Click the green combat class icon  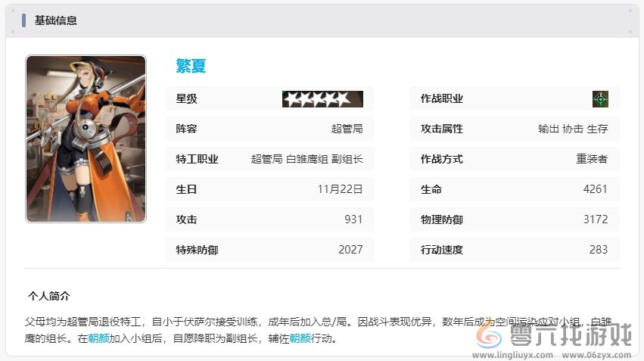coord(600,99)
